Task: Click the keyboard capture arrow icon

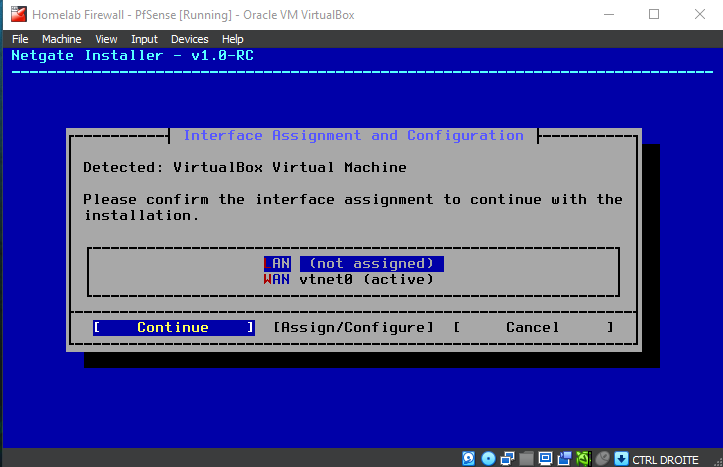Action: click(x=621, y=458)
